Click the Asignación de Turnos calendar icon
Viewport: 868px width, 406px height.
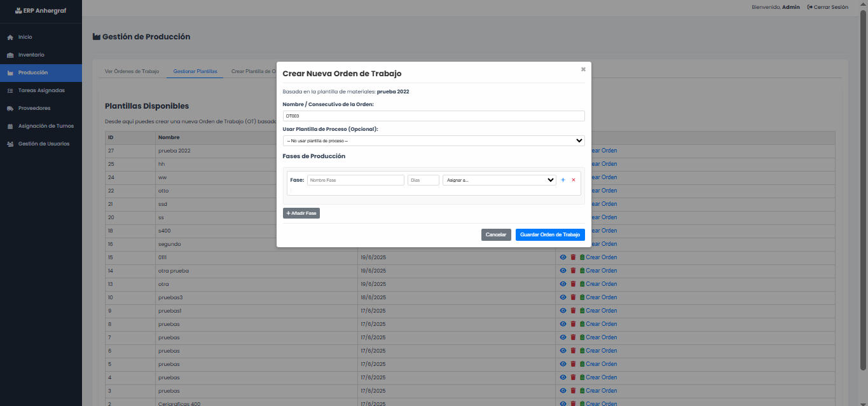tap(10, 126)
